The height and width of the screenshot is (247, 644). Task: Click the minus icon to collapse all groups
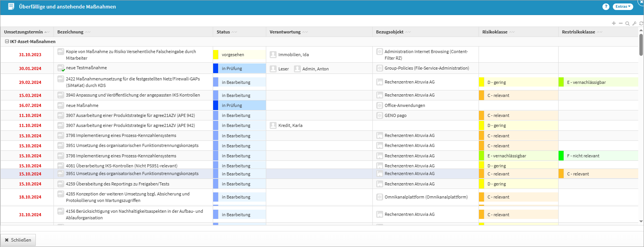(x=621, y=23)
